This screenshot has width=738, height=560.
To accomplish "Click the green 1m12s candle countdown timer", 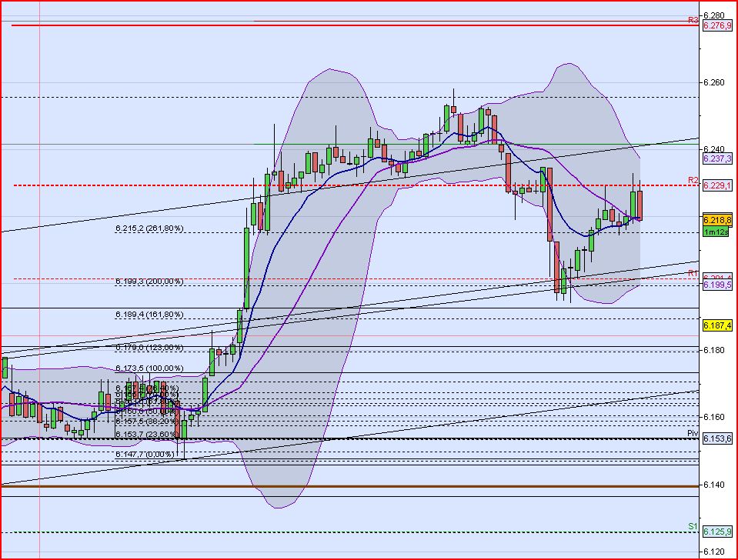I will point(716,232).
